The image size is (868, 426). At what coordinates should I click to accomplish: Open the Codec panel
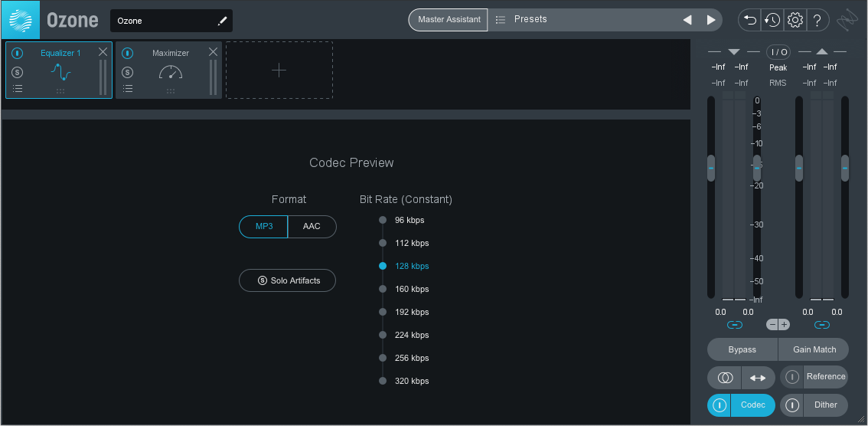pos(753,405)
